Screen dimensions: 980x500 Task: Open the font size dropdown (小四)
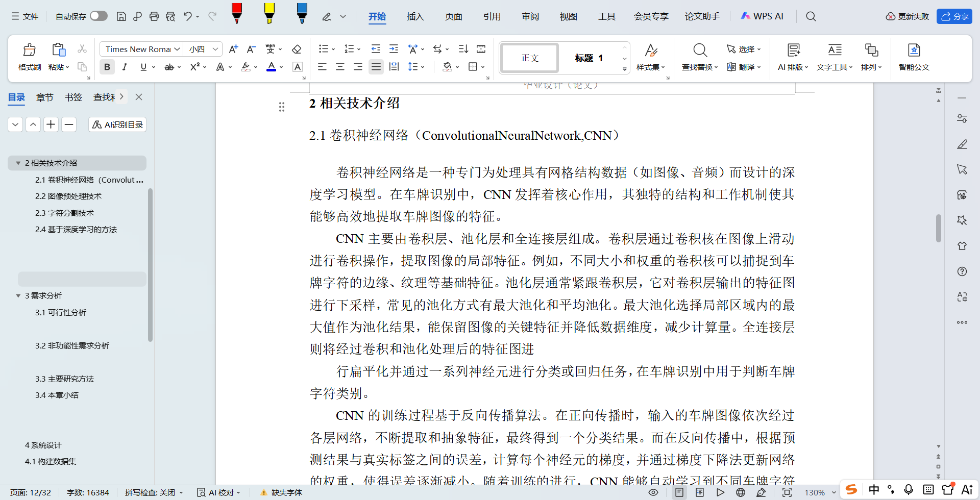click(215, 49)
